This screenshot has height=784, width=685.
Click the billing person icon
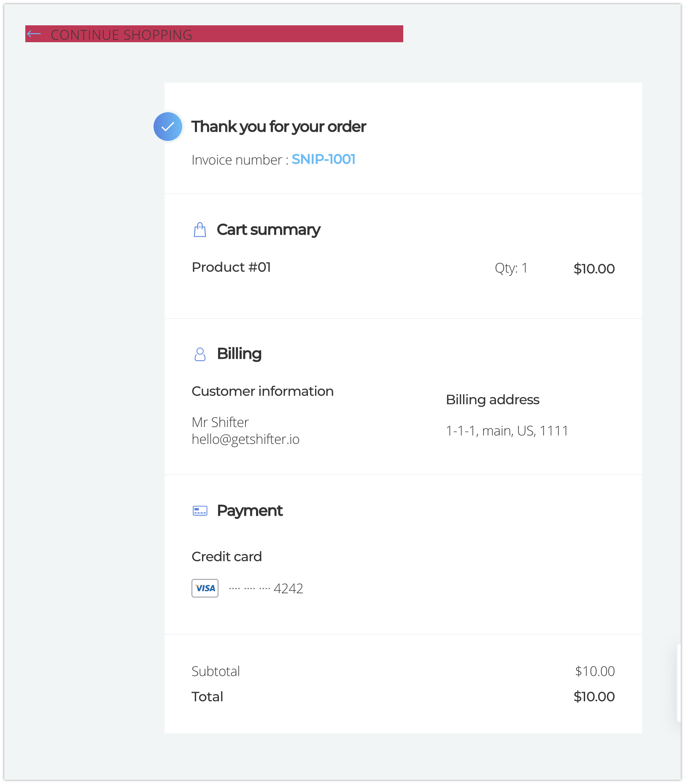[200, 354]
